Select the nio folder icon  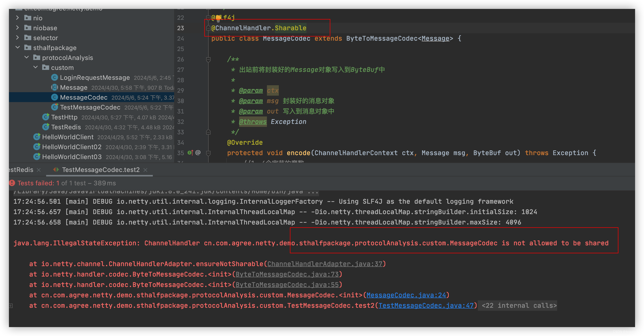28,18
